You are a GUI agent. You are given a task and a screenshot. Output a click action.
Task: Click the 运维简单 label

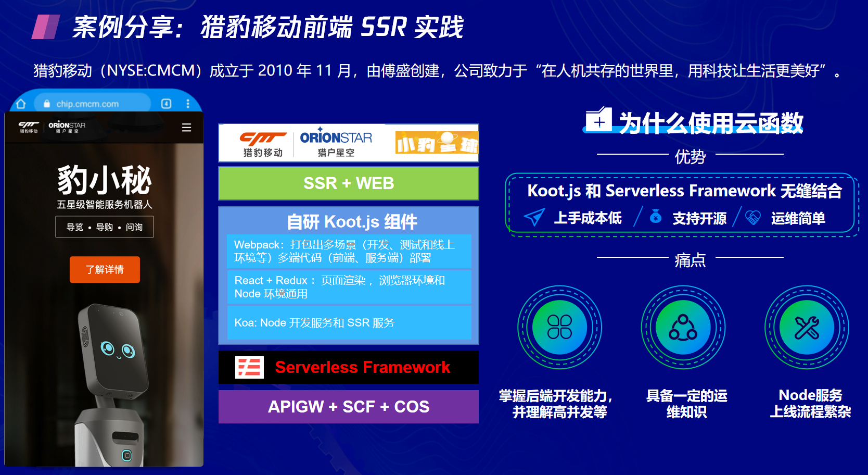click(x=798, y=218)
